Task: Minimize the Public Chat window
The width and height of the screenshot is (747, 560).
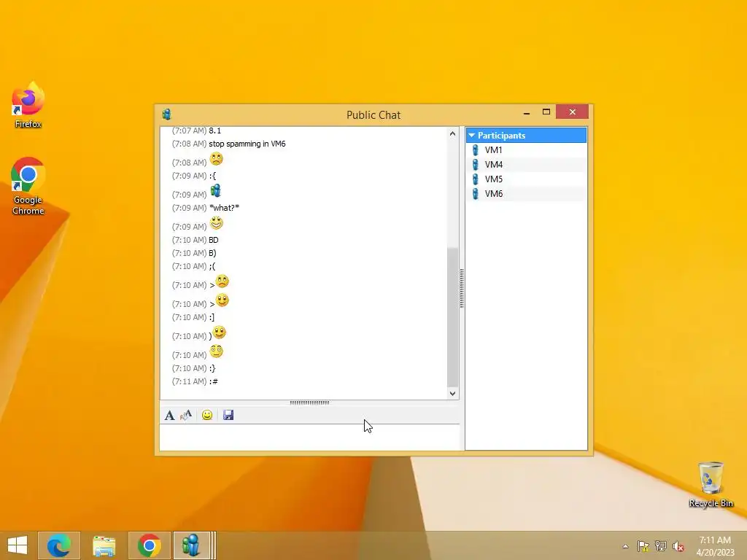Action: click(x=527, y=112)
